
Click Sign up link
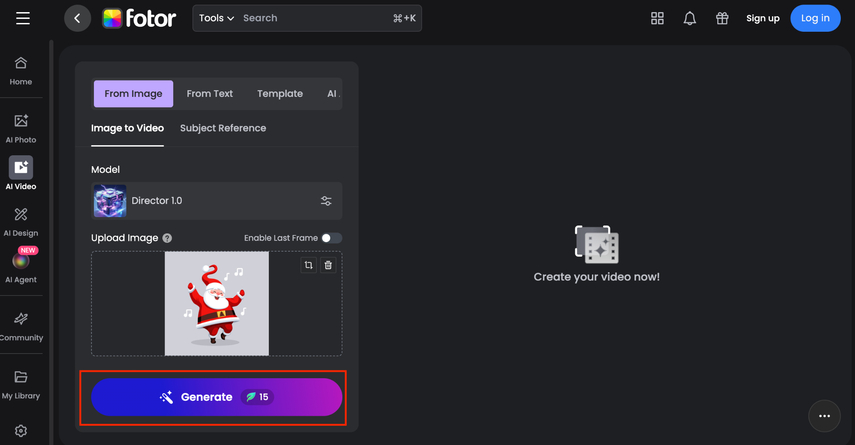(x=762, y=18)
